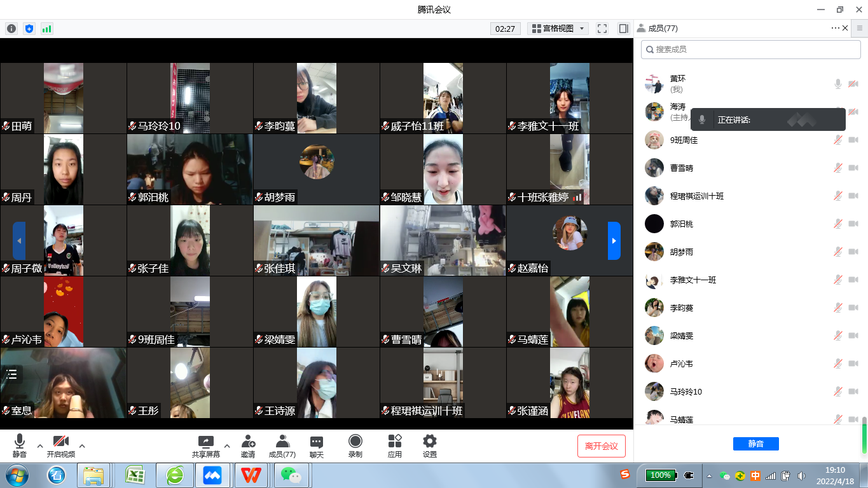Open the more options menu in members panel
The image size is (868, 488).
click(835, 28)
